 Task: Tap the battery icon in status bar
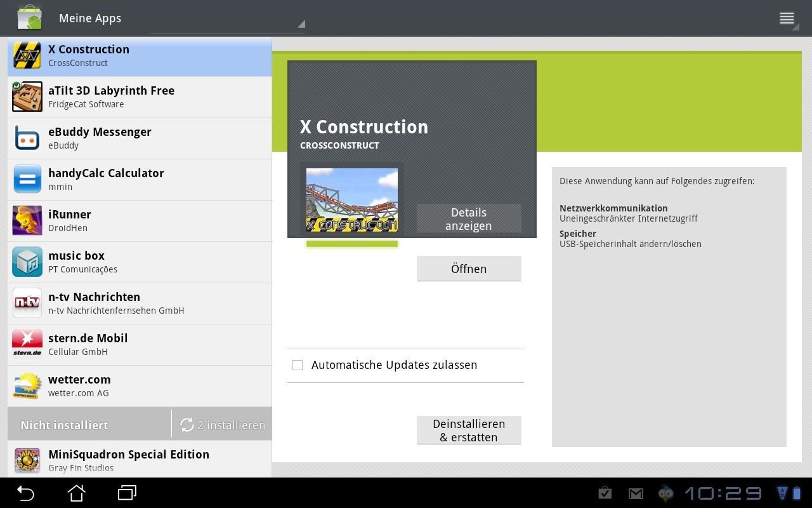click(x=797, y=493)
